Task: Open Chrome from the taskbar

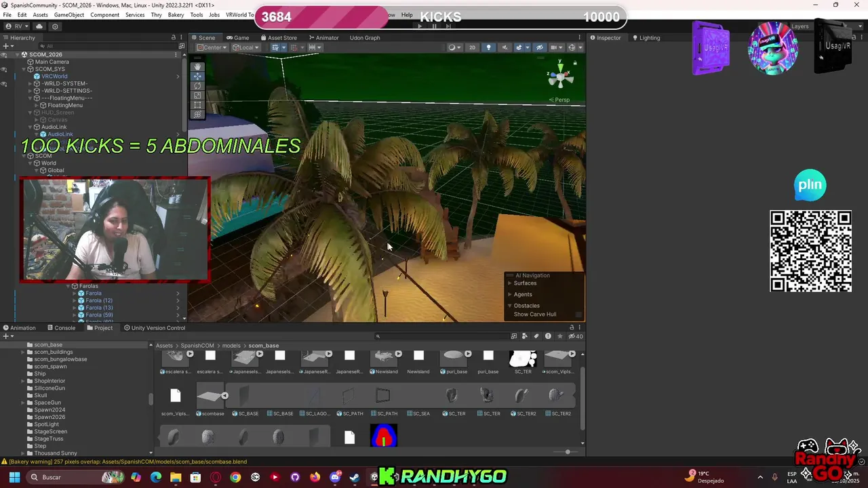Action: pyautogui.click(x=235, y=477)
